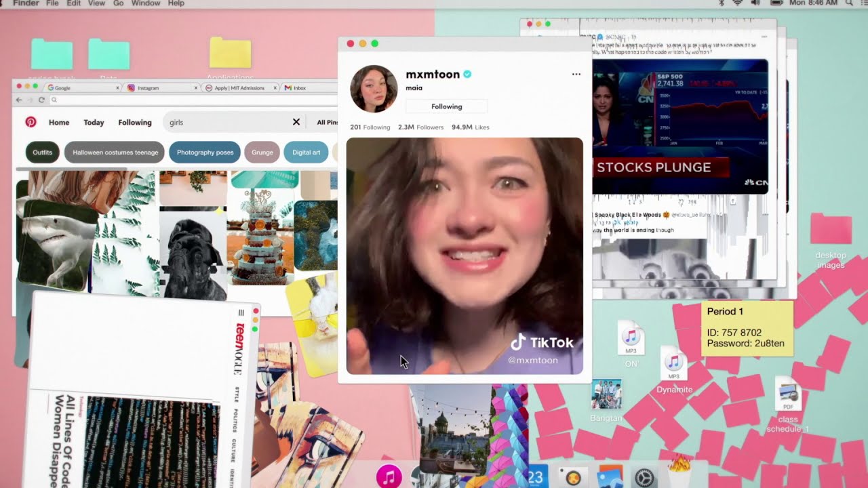Image resolution: width=868 pixels, height=488 pixels.
Task: Open the three-dots menu on the TikTok profile
Action: (x=576, y=74)
